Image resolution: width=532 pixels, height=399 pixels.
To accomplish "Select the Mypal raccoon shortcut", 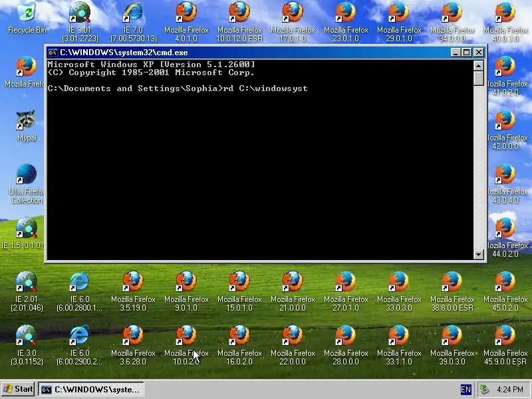I will pyautogui.click(x=27, y=126).
